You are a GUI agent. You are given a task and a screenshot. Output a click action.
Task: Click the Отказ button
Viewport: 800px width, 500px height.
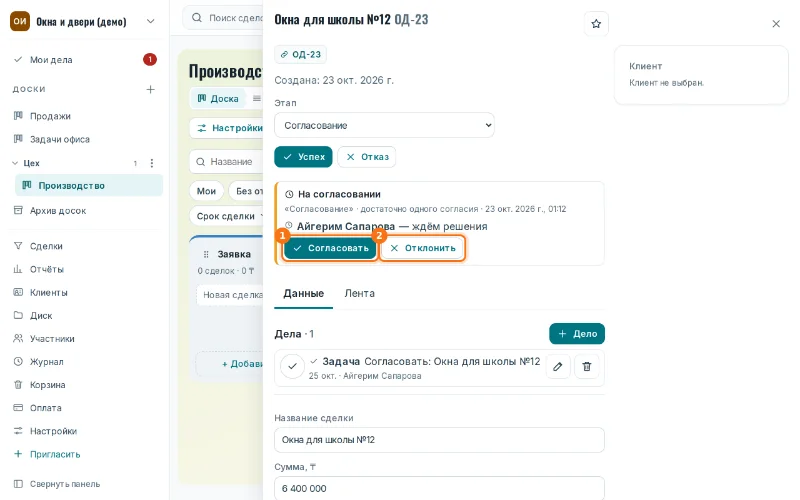pyautogui.click(x=367, y=157)
